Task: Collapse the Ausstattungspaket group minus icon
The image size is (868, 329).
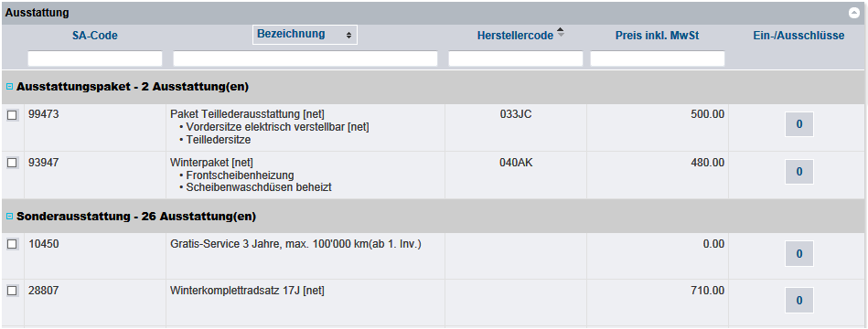Action: click(x=9, y=87)
